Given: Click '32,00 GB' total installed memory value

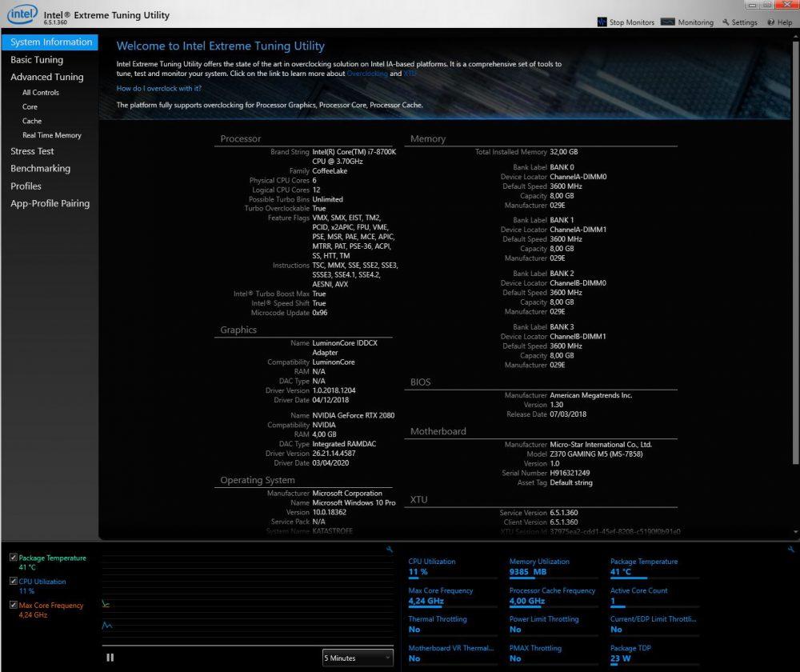Looking at the screenshot, I should 564,152.
